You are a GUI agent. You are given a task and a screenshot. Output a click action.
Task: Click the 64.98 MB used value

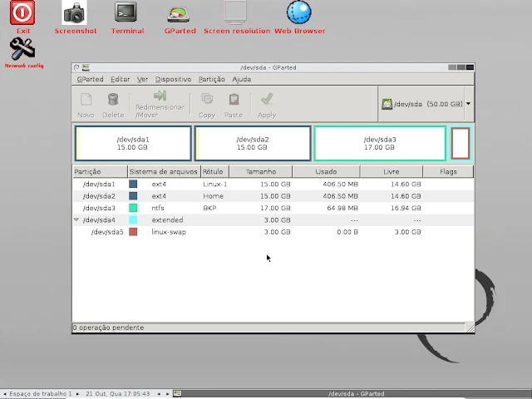[x=342, y=208]
